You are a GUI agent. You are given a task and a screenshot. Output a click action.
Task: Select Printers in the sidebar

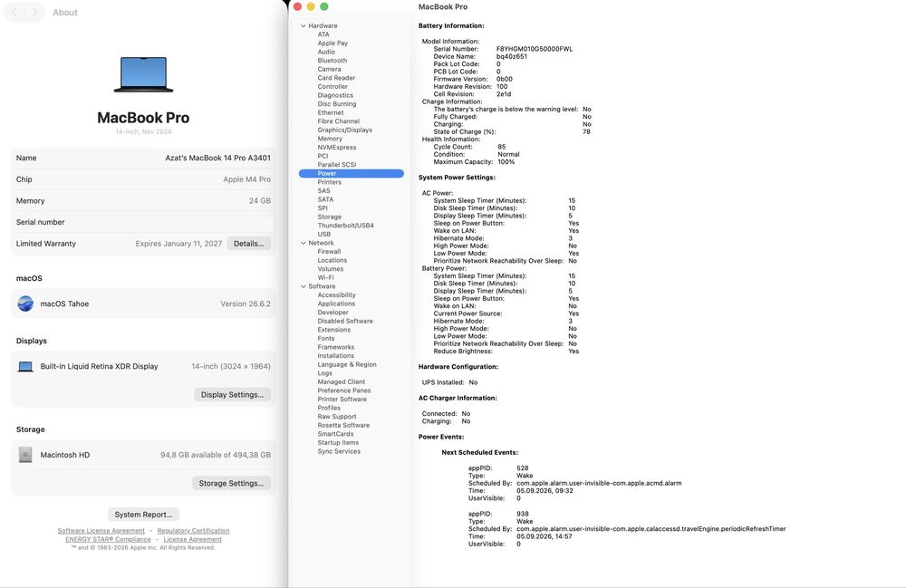click(x=329, y=182)
